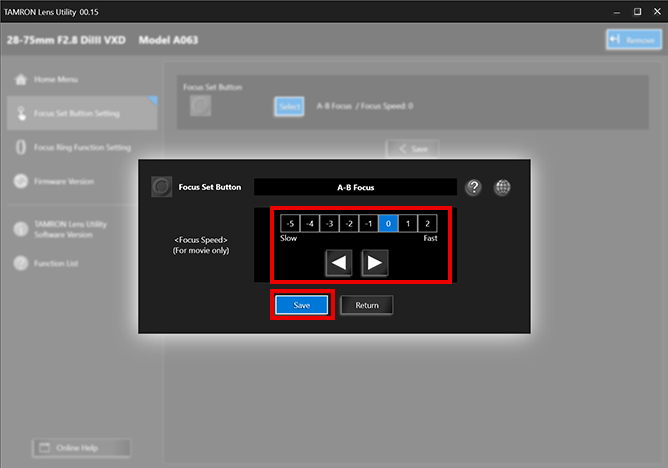Image resolution: width=668 pixels, height=468 pixels.
Task: Save the focus speed setting
Action: point(302,305)
